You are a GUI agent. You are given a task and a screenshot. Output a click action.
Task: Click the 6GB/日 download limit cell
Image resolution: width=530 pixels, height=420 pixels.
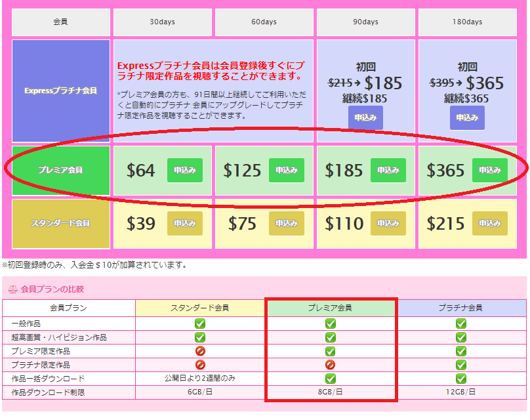200,392
